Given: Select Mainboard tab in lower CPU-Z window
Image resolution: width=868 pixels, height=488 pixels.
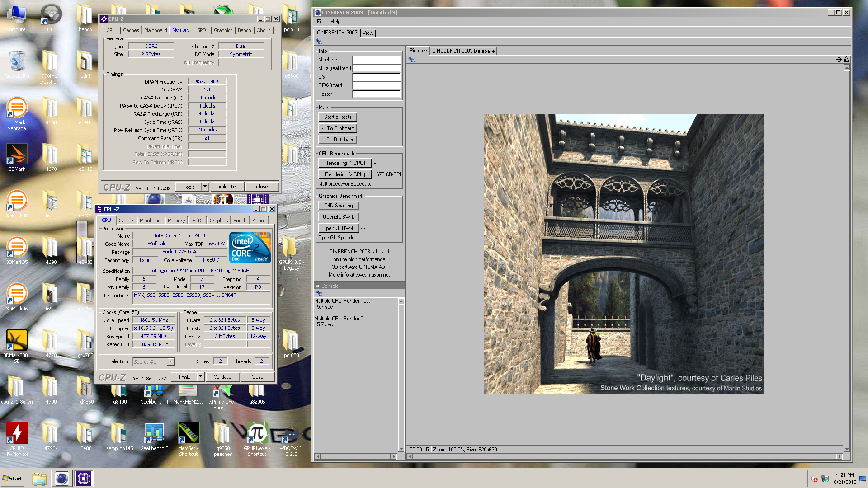Looking at the screenshot, I should (x=151, y=221).
